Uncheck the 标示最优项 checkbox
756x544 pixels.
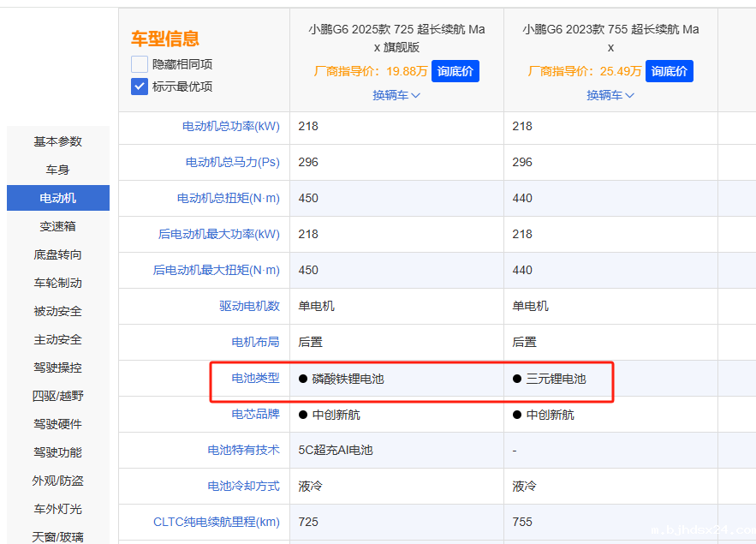140,87
